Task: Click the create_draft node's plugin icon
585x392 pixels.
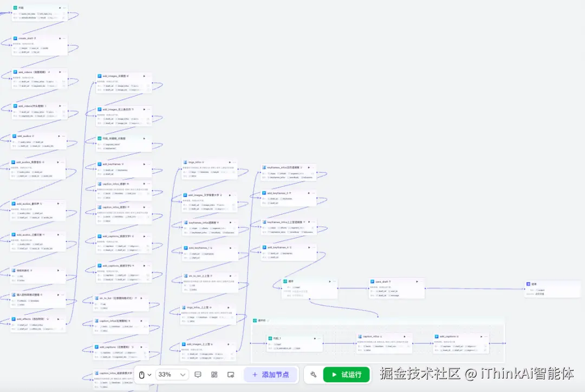Action: [15, 38]
